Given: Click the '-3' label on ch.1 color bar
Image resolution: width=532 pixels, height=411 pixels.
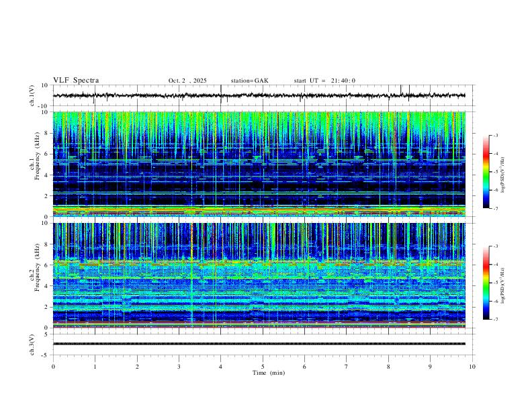Looking at the screenshot, I should [x=496, y=135].
